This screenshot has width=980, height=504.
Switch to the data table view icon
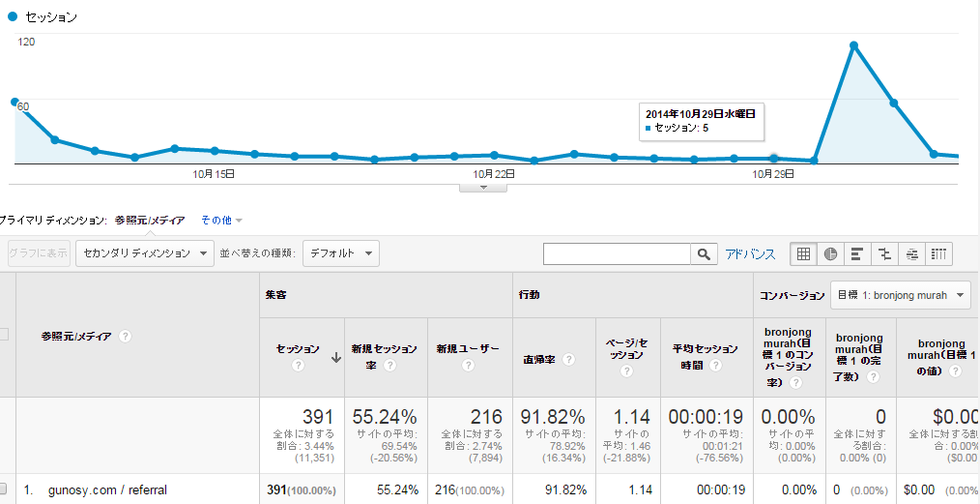[x=802, y=254]
